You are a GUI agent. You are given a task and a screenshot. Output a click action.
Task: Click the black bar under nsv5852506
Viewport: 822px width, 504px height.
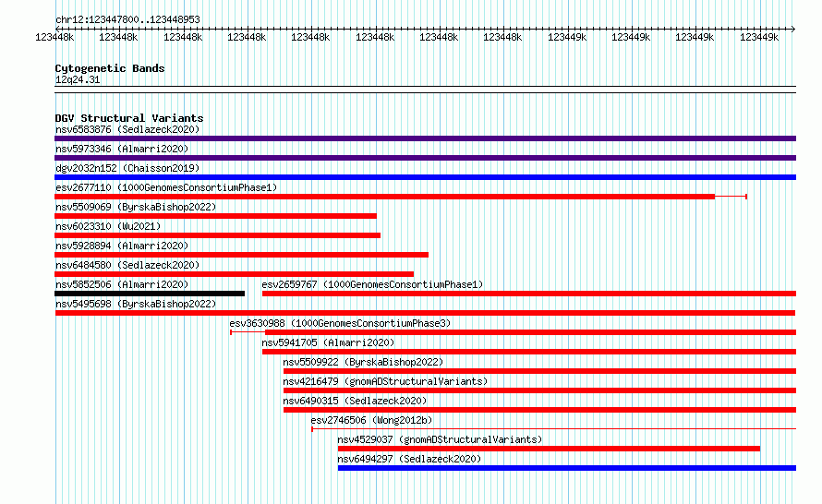point(150,294)
